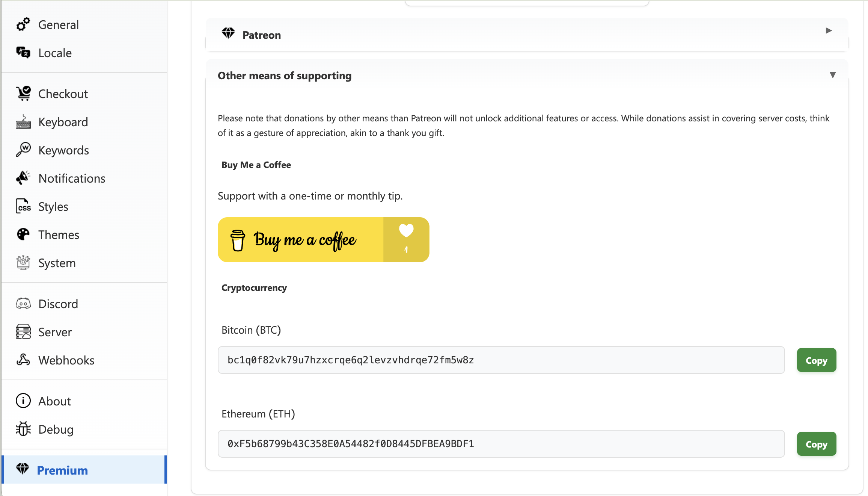Open the Themes palette icon
This screenshot has width=868, height=496.
click(23, 234)
